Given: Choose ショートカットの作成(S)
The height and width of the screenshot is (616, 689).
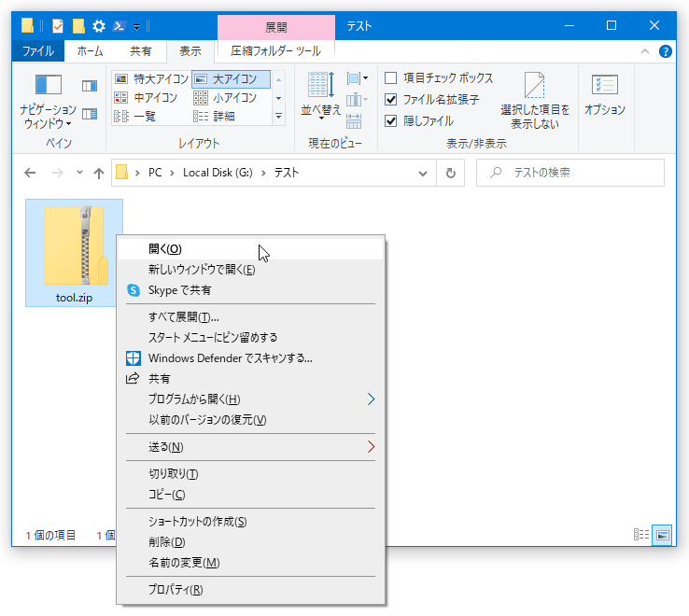Looking at the screenshot, I should coord(250,522).
